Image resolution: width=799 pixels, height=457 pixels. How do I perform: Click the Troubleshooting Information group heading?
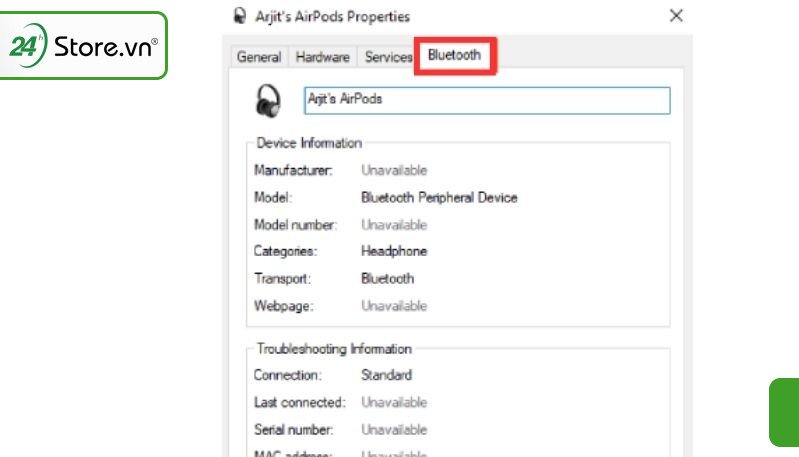[334, 349]
